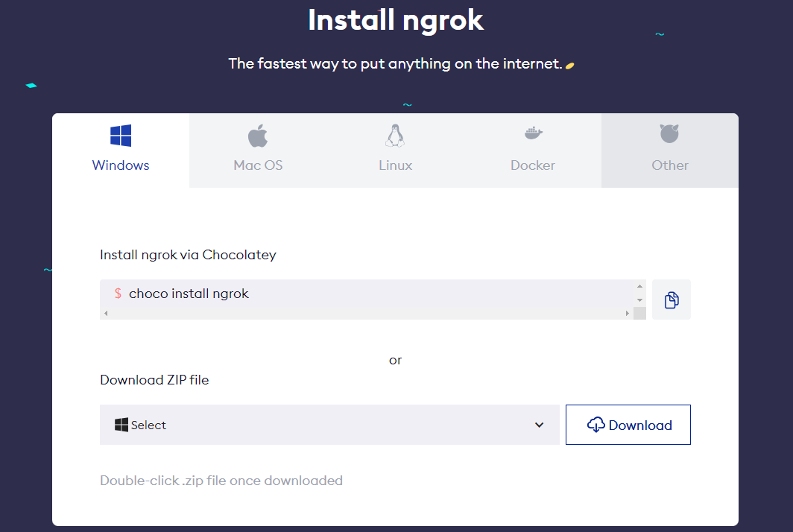Click the Apple icon above Mac OS
793x532 pixels.
point(258,135)
